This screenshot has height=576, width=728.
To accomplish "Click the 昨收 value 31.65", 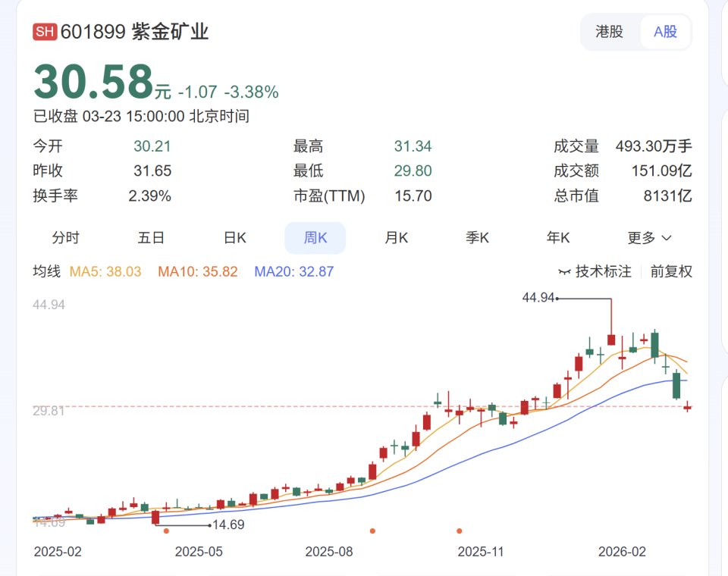I will point(152,171).
